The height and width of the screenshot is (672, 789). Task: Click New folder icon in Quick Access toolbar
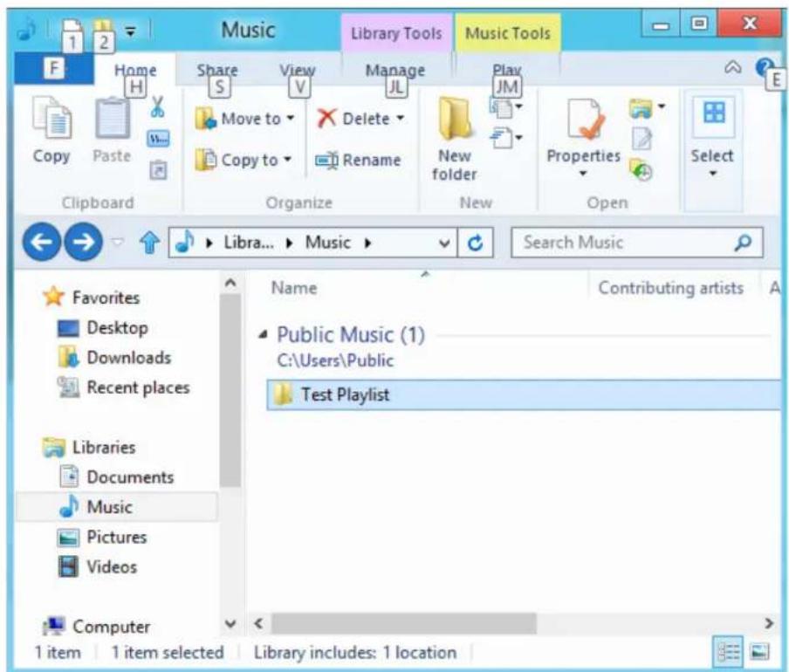pos(102,31)
